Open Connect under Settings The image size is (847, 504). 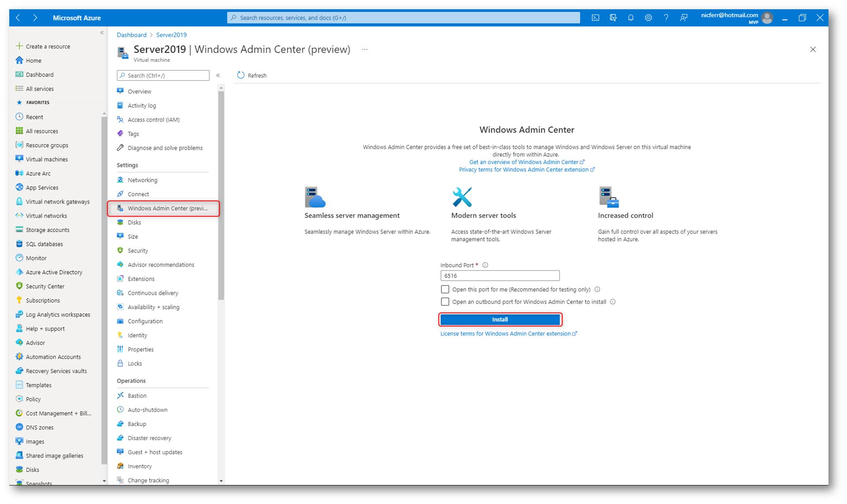[x=138, y=194]
